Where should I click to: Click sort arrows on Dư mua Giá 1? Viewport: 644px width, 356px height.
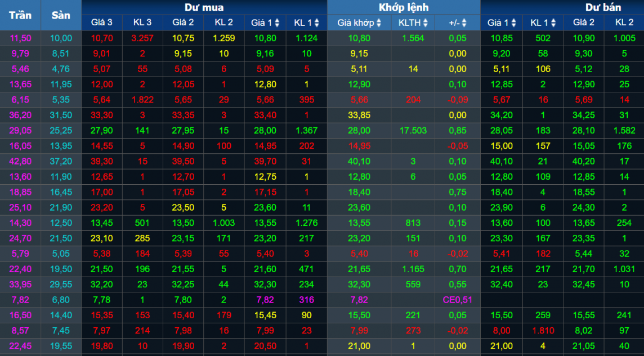coord(276,23)
